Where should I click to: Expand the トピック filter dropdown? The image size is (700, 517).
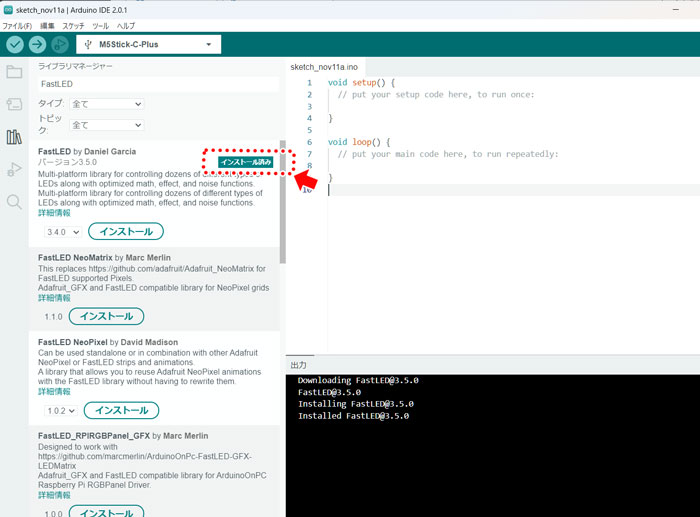pos(107,125)
